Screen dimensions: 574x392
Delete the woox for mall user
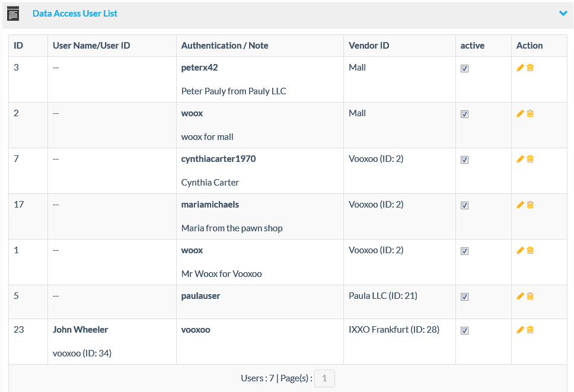(530, 113)
